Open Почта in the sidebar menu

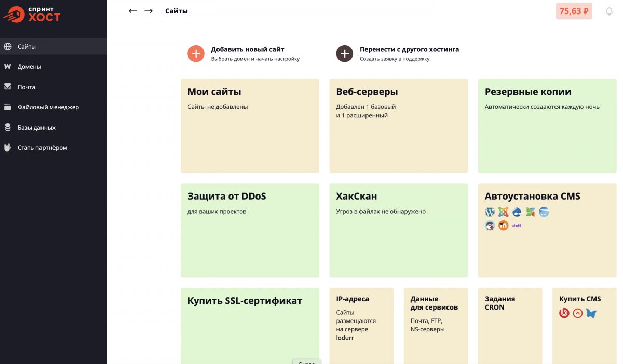(x=26, y=87)
